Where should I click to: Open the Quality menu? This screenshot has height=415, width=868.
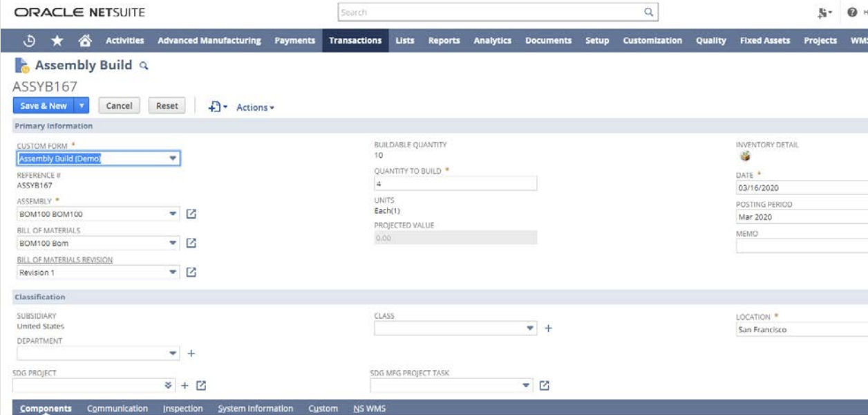pyautogui.click(x=711, y=41)
